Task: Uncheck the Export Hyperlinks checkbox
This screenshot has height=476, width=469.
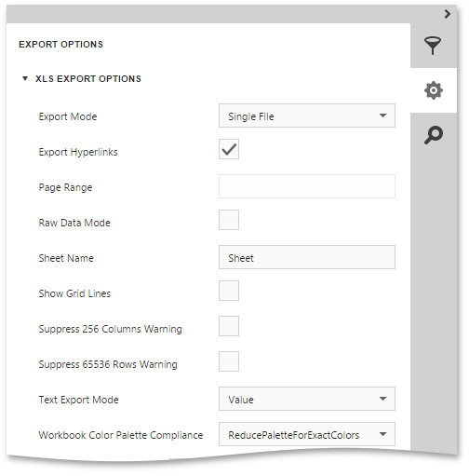Action: tap(229, 149)
